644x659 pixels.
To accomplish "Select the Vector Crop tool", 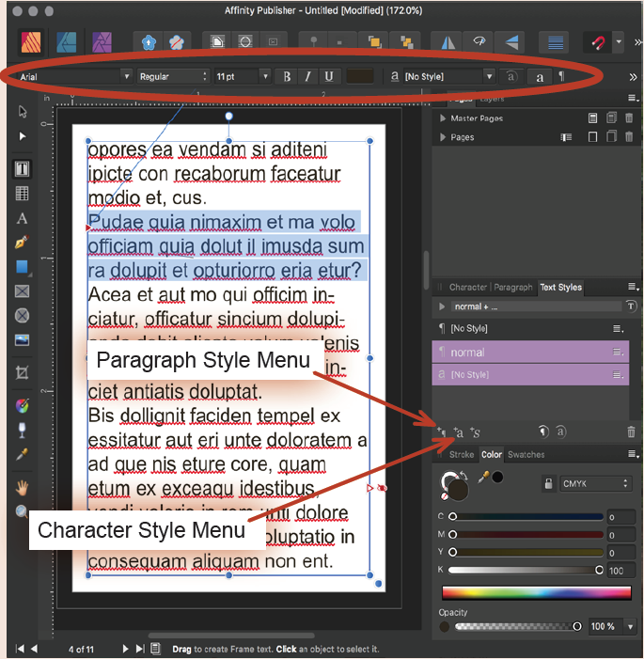I will point(22,373).
